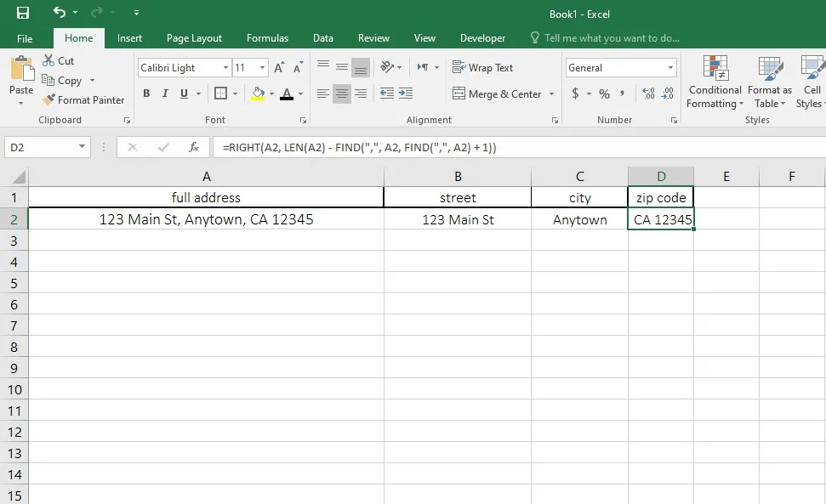The width and height of the screenshot is (826, 504).
Task: Open the Calibri Light font name dropdown
Action: [225, 67]
